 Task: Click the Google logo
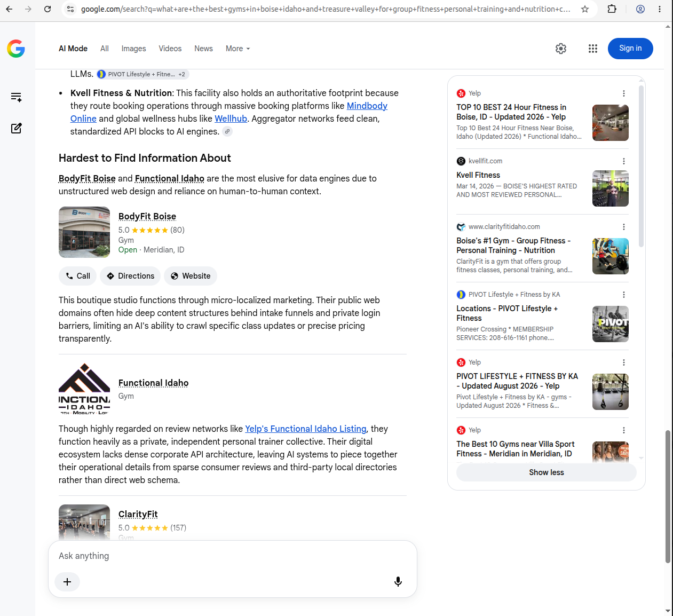click(x=16, y=49)
